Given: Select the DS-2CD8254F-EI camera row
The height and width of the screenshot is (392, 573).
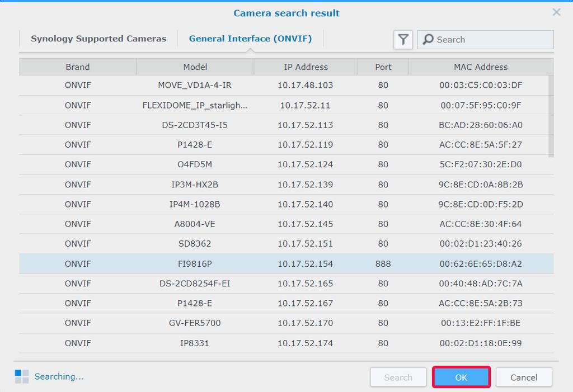Looking at the screenshot, I should coord(286,284).
